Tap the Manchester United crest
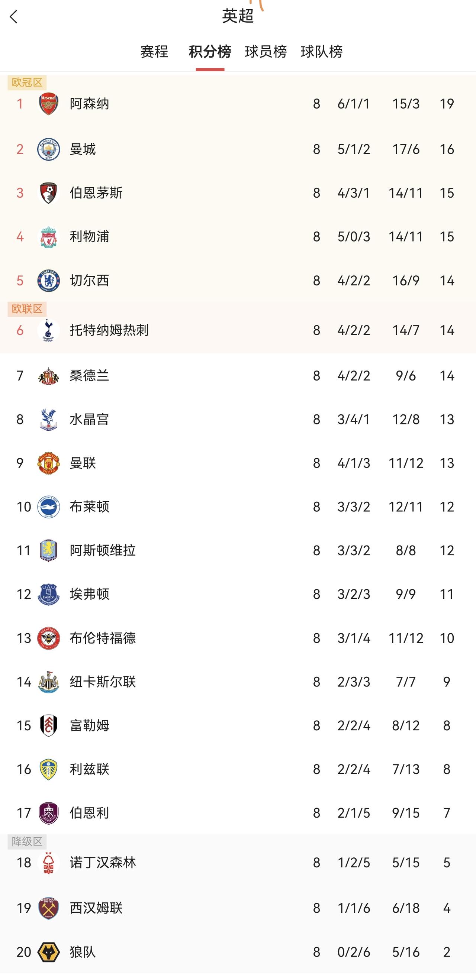 49,463
